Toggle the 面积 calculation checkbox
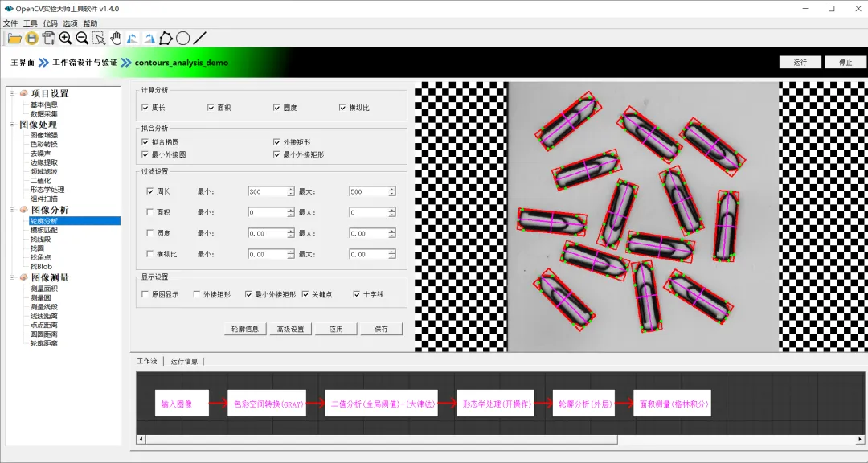This screenshot has width=868, height=463. (211, 108)
